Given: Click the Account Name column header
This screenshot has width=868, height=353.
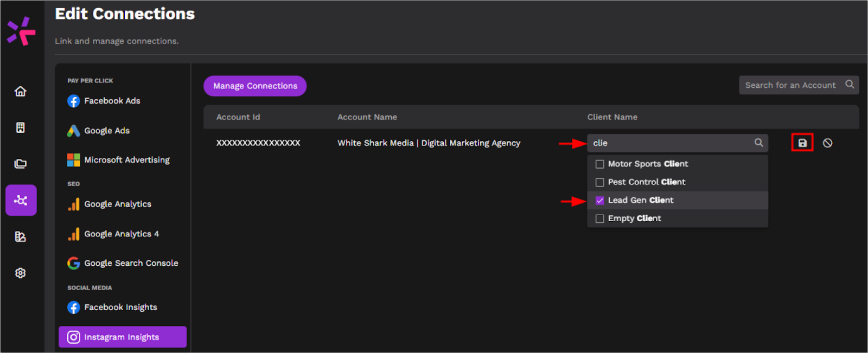Looking at the screenshot, I should [367, 117].
